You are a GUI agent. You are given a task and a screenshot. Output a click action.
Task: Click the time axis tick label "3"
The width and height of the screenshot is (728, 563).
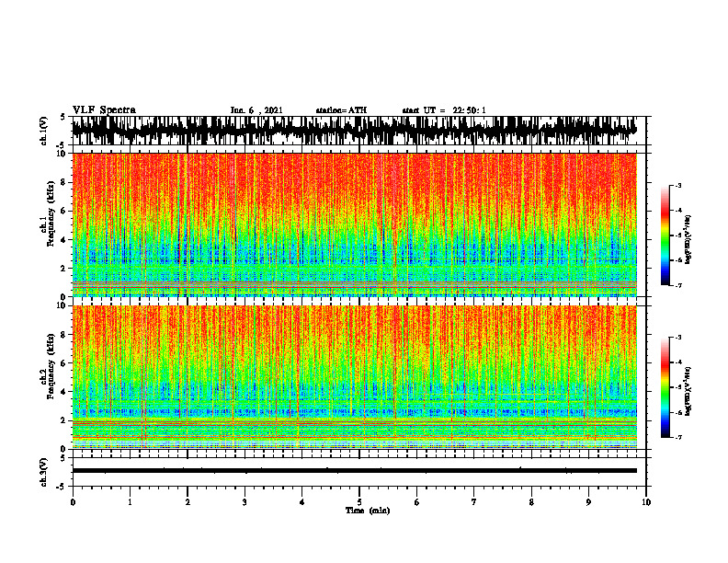(x=245, y=502)
